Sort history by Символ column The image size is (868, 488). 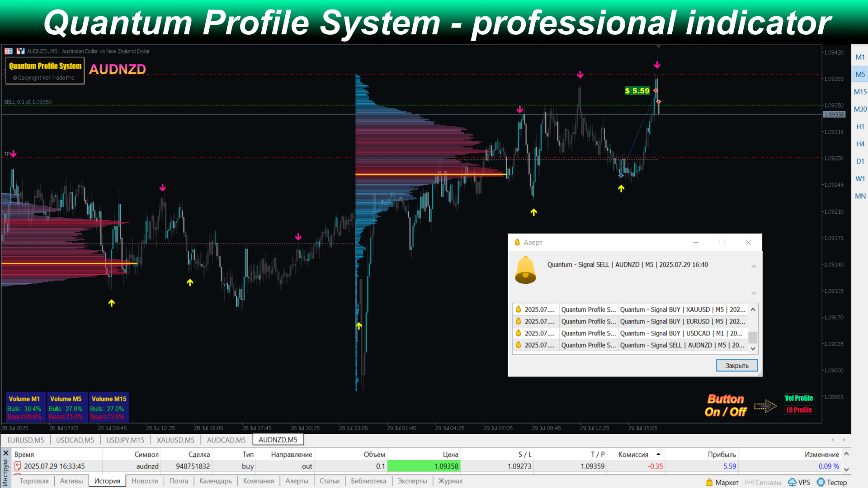coord(132,454)
